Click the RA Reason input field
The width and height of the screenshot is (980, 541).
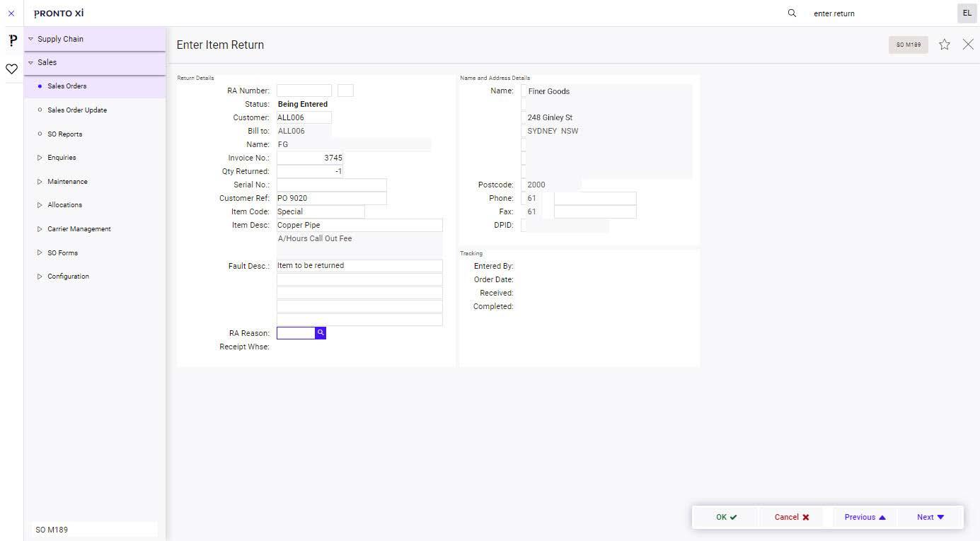(296, 332)
